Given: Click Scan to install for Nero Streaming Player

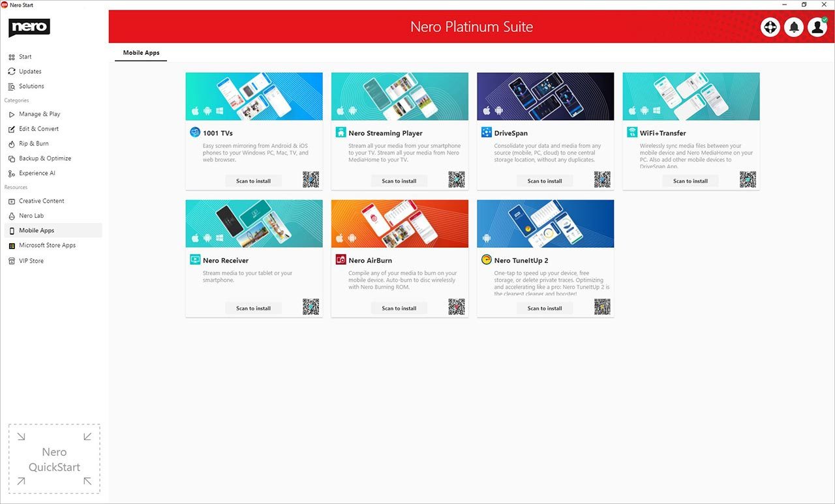Looking at the screenshot, I should coord(399,181).
